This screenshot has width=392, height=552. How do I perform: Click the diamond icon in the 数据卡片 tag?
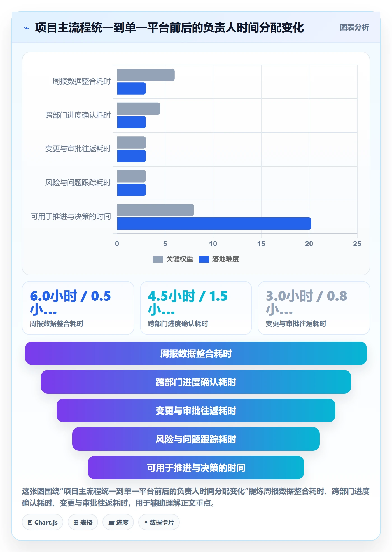click(146, 522)
